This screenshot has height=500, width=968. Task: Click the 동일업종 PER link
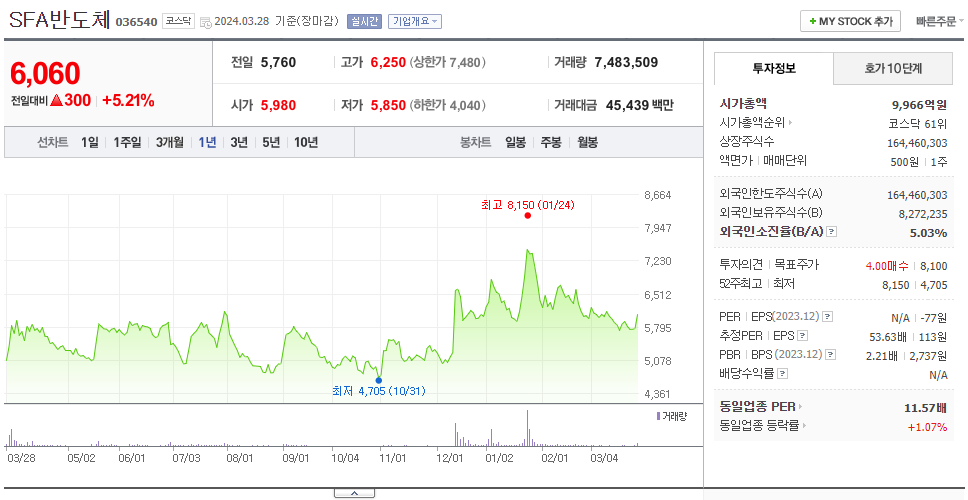click(757, 407)
